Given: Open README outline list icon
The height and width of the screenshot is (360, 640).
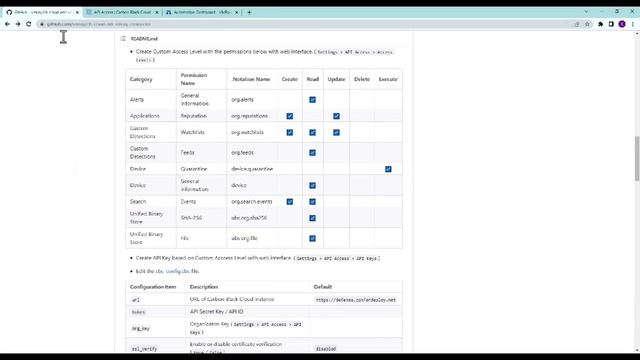Looking at the screenshot, I should pos(123,38).
